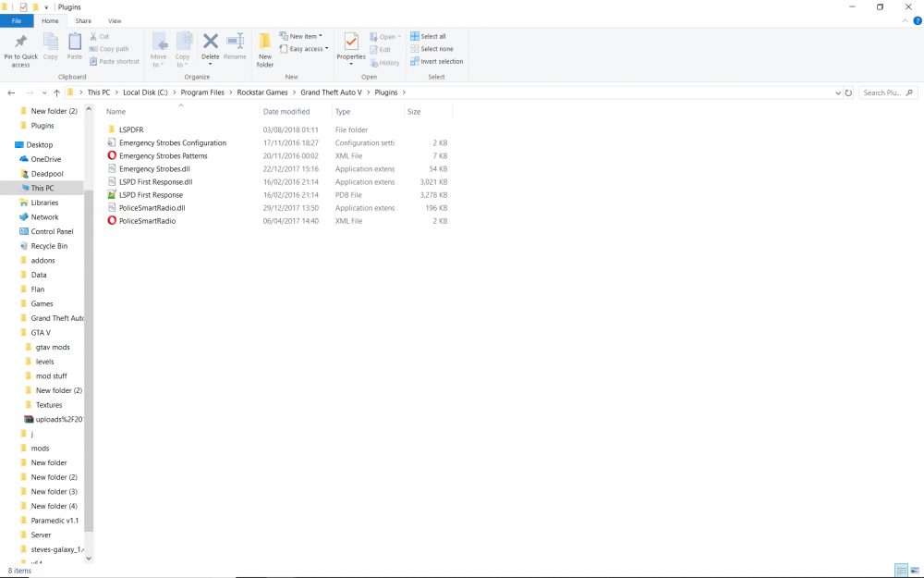The height and width of the screenshot is (578, 924).
Task: Expand the Open button dropdown
Action: 399,37
